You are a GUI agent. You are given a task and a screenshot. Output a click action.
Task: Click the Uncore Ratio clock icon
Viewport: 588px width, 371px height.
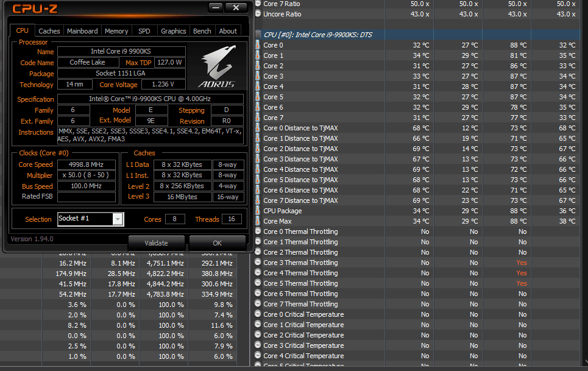point(258,14)
